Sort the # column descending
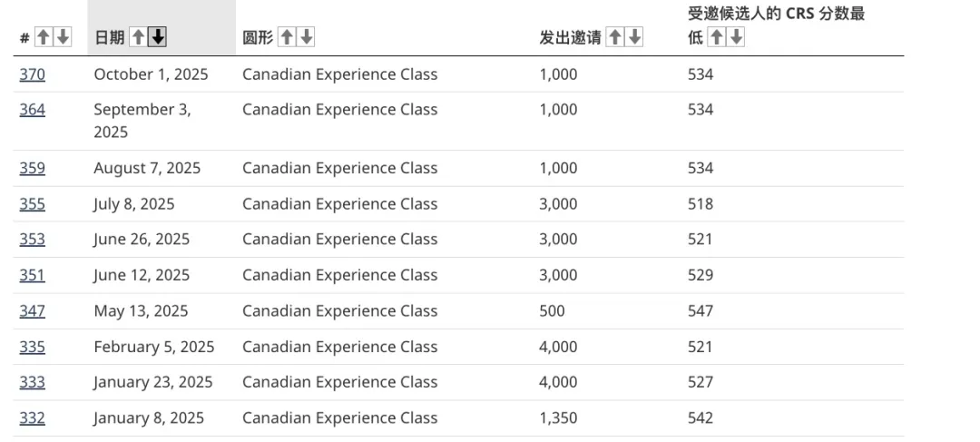This screenshot has height=442, width=980. click(x=63, y=37)
